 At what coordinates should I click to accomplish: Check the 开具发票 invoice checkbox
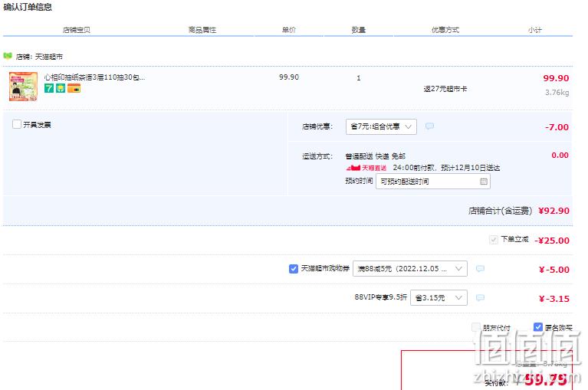click(x=17, y=124)
